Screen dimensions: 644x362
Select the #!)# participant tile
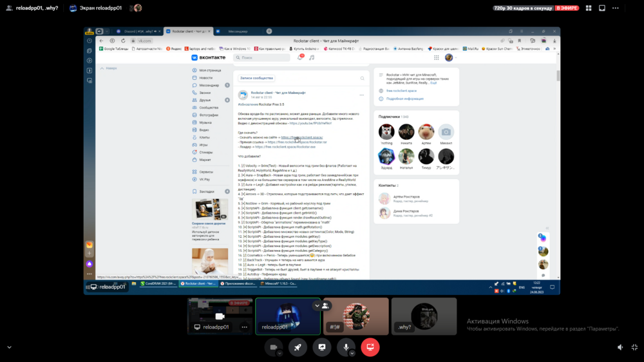pyautogui.click(x=355, y=316)
